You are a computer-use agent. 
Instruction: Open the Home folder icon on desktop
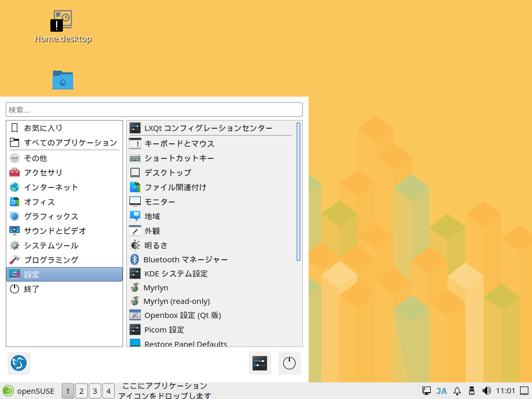point(63,81)
